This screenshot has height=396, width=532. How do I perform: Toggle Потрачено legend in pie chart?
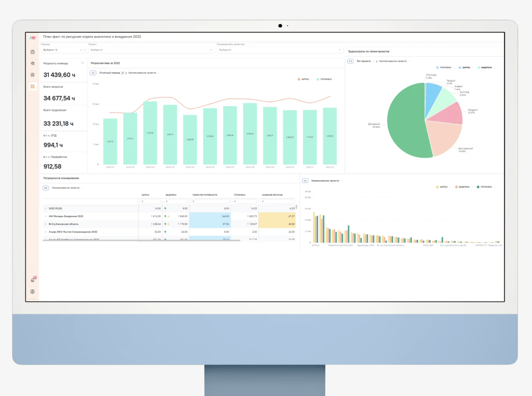pos(444,67)
